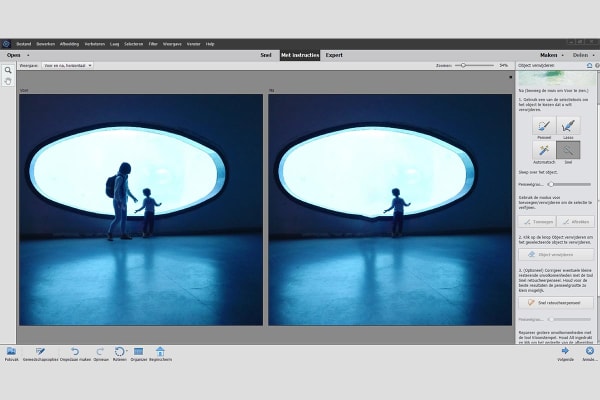Adjust the Zoomen slider
Screen dimensions: 600x400
461,65
